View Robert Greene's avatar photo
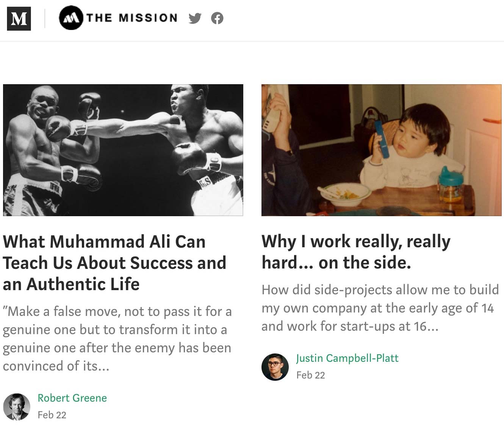504x446 pixels. pos(17,407)
